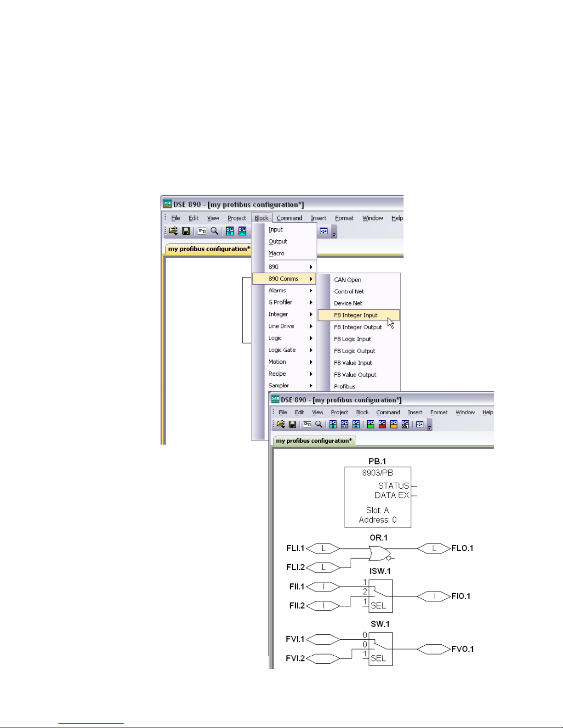Choose Output from the Block menu
This screenshot has height=728, width=563.
pyautogui.click(x=284, y=242)
